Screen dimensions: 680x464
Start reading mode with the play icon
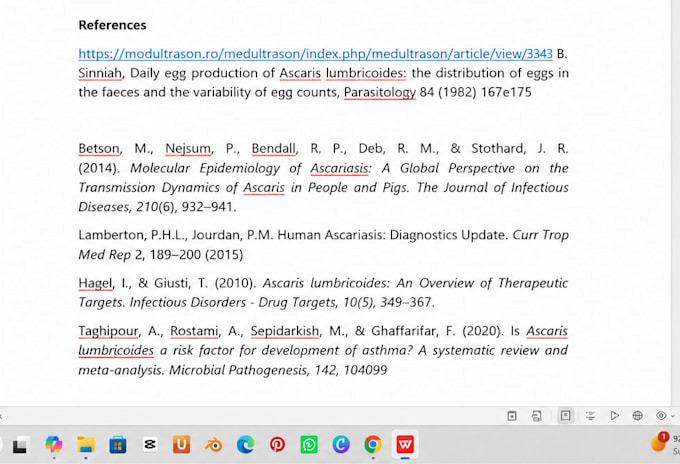click(614, 415)
